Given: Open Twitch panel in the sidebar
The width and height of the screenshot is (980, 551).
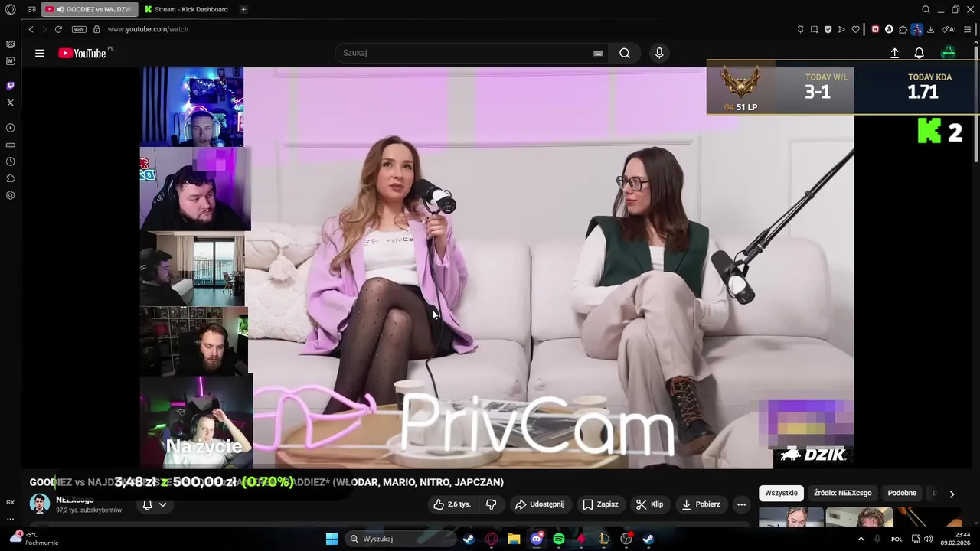Looking at the screenshot, I should tap(11, 86).
